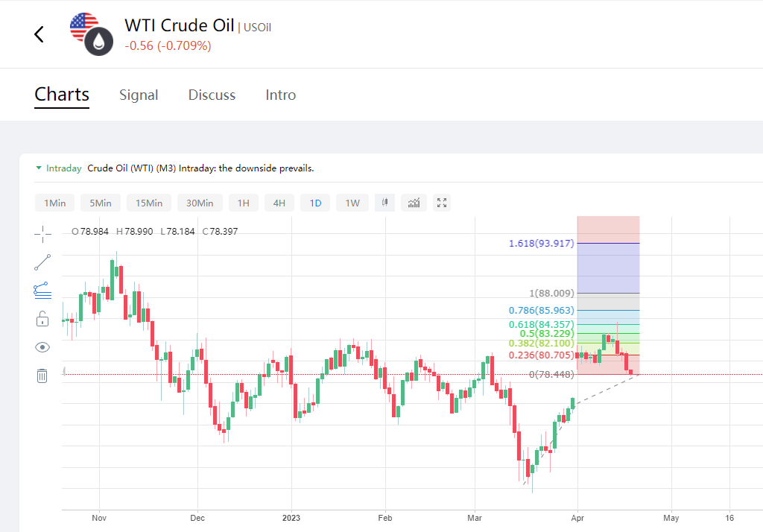Toggle drawing visibility with the eye icon
The width and height of the screenshot is (763, 532).
[42, 347]
